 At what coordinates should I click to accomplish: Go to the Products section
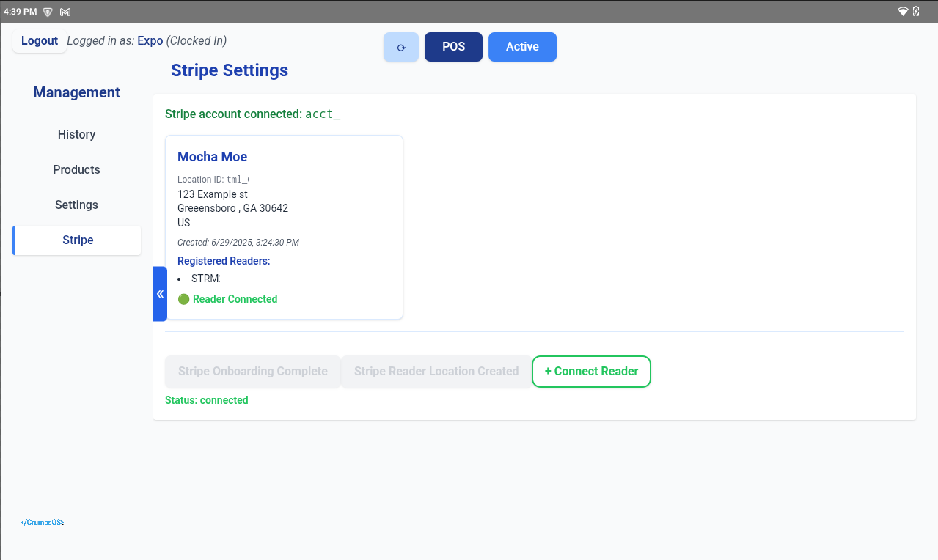click(x=77, y=170)
